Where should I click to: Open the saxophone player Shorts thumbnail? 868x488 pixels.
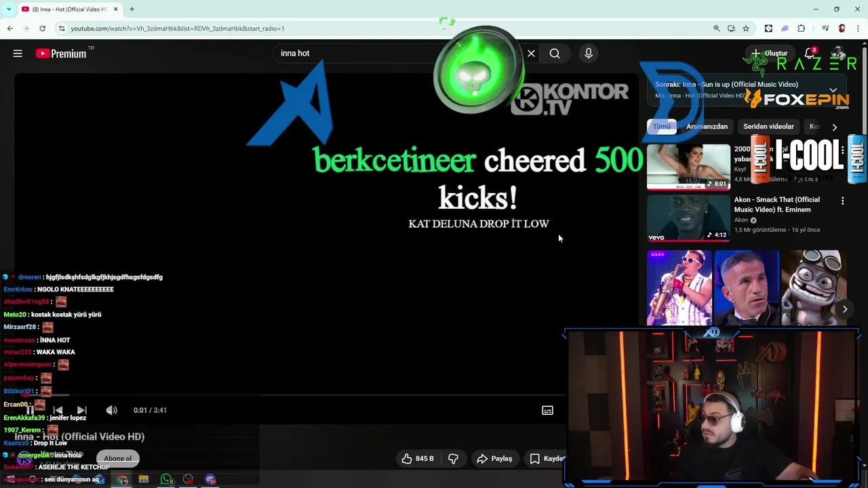coord(679,288)
